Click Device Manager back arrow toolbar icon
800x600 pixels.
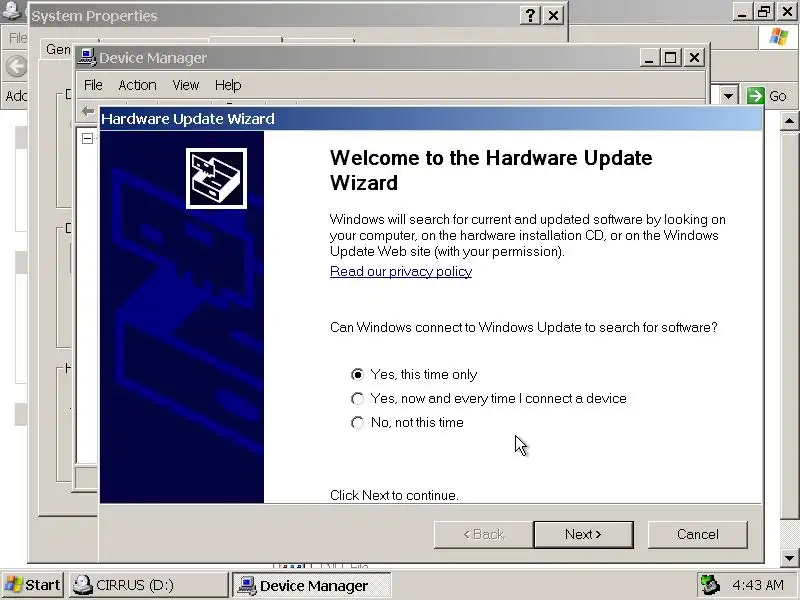coord(88,111)
